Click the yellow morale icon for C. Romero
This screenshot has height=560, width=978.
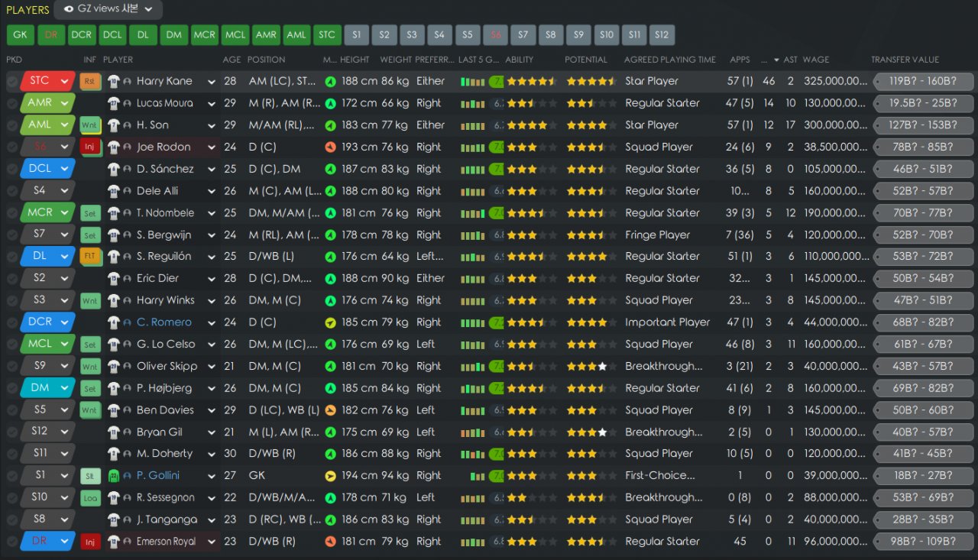click(330, 322)
